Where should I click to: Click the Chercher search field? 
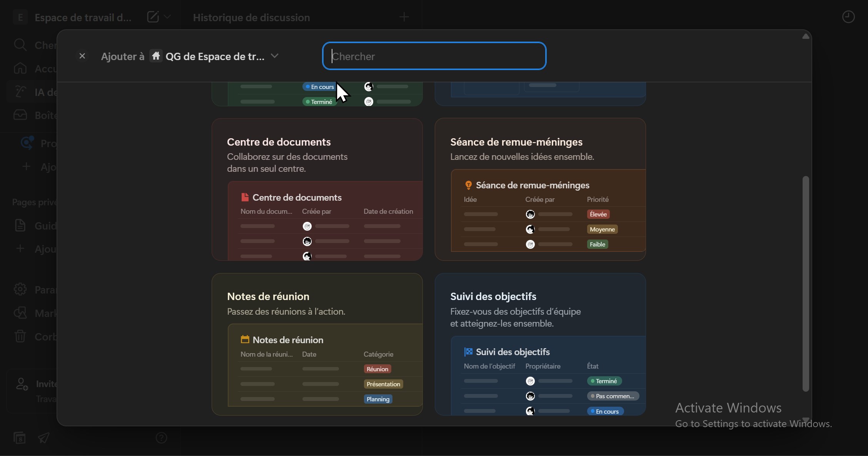coord(434,56)
